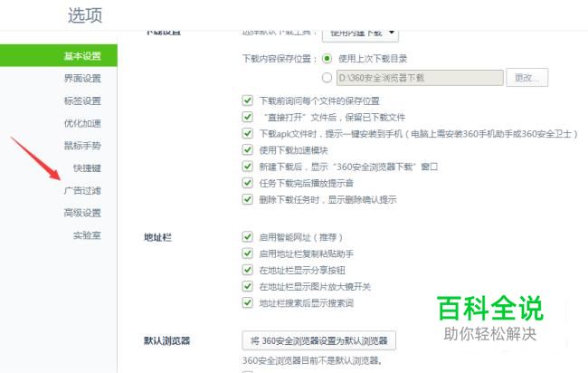Click the 更改... button
Screen dimensions: 588x373
[x=526, y=78]
